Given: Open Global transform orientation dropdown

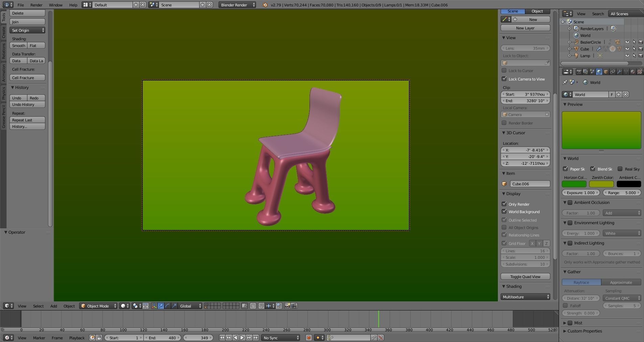Looking at the screenshot, I should click(x=190, y=306).
